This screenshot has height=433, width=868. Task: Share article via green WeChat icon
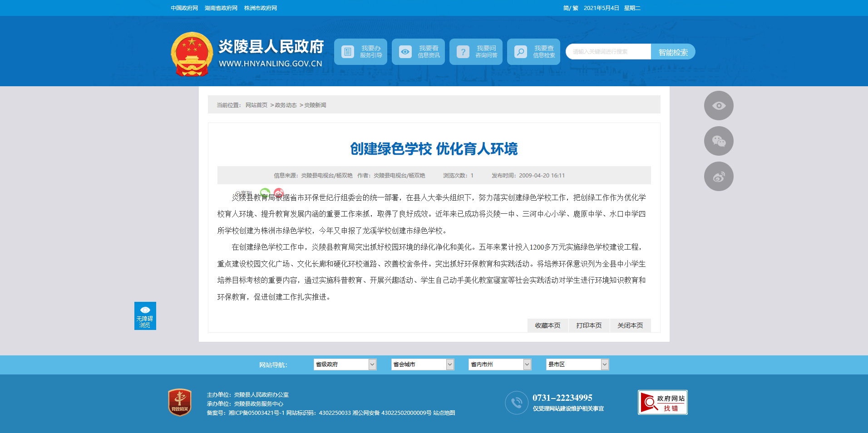click(x=265, y=193)
